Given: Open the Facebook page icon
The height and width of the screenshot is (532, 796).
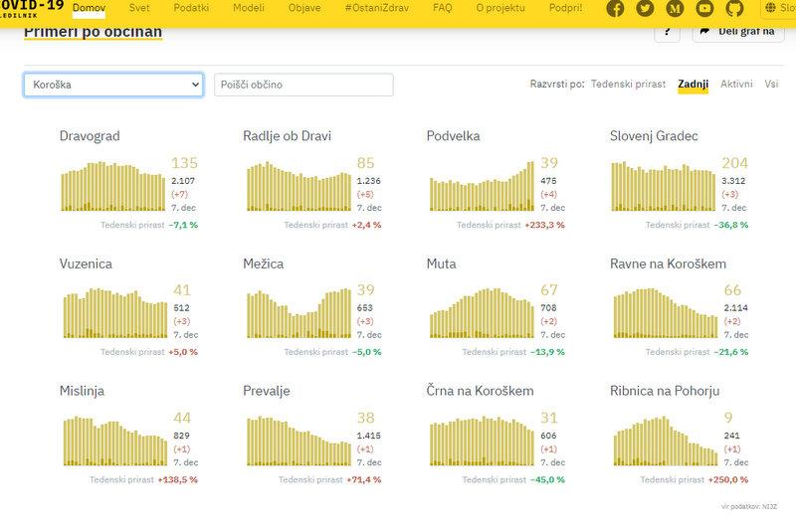Looking at the screenshot, I should pos(616,9).
